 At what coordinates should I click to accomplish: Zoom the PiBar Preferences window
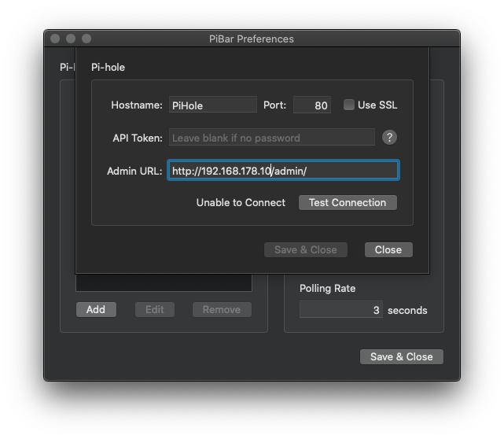pyautogui.click(x=86, y=39)
